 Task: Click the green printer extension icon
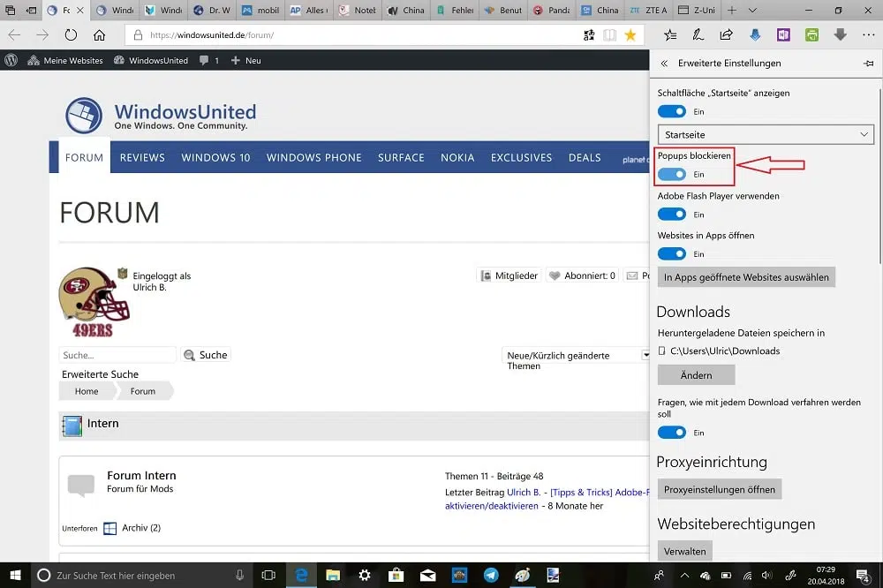pyautogui.click(x=811, y=35)
